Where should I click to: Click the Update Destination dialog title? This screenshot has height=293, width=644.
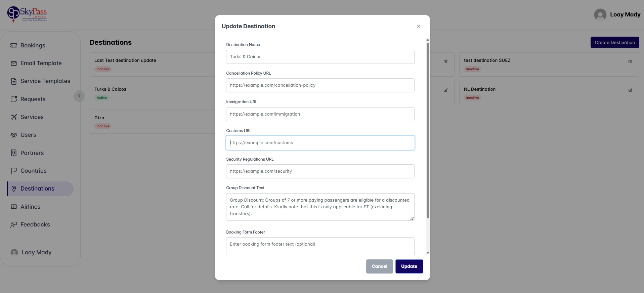click(248, 26)
